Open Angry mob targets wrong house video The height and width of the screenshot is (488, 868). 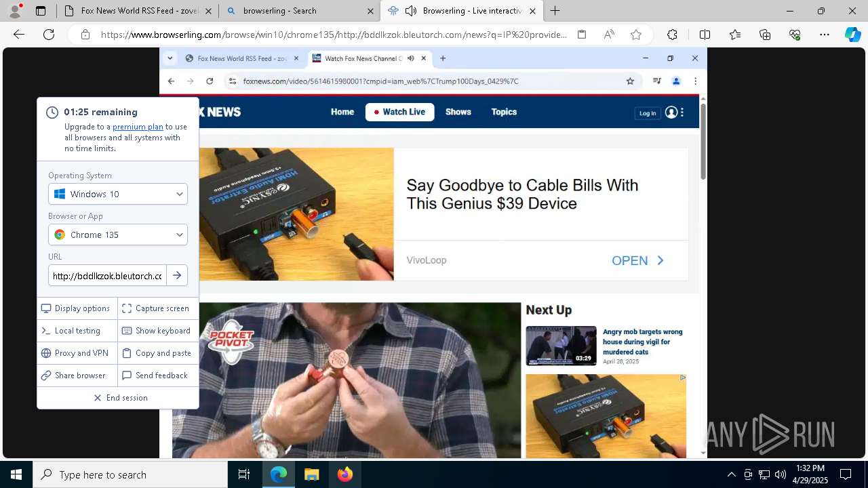(x=642, y=342)
